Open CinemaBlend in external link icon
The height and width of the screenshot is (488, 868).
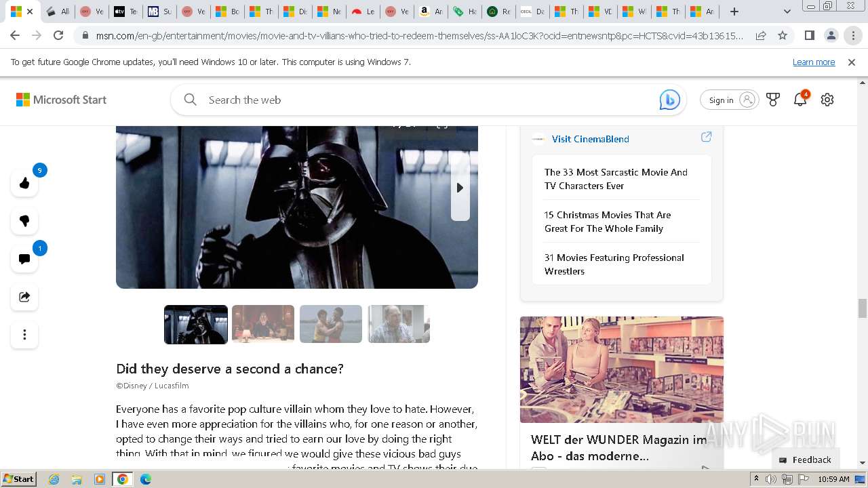pyautogui.click(x=706, y=137)
